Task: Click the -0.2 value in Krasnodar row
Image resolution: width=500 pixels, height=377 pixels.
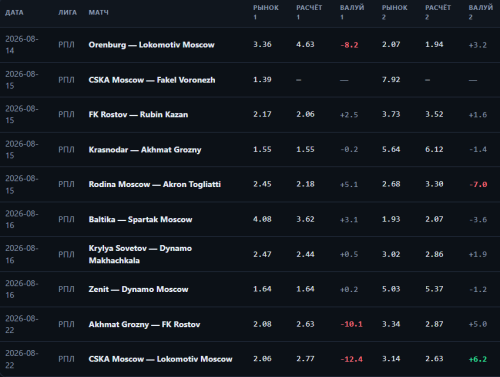Action: 349,150
